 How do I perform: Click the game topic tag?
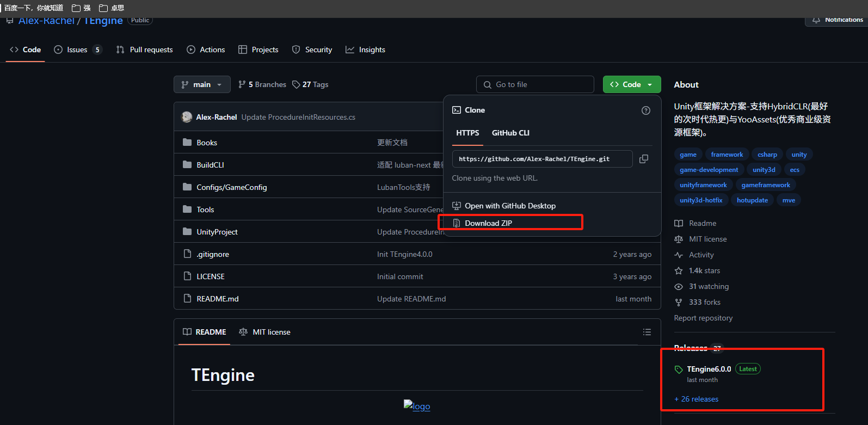pos(688,155)
